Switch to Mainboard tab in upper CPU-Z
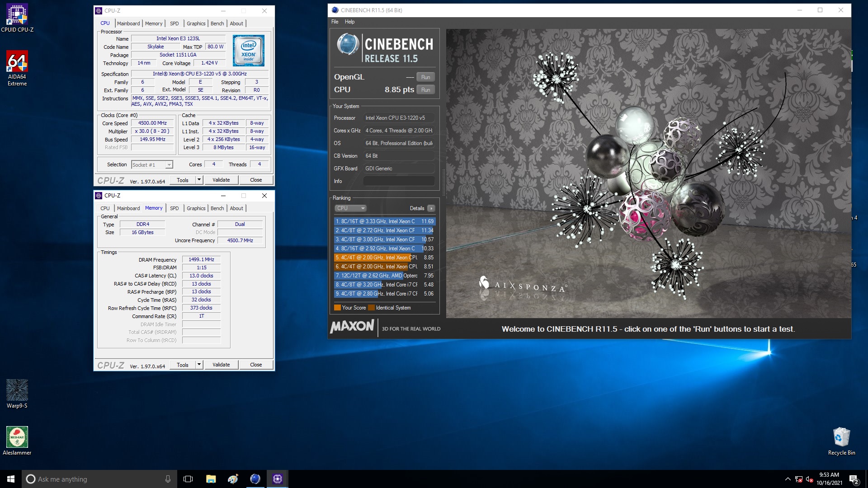868x488 pixels. [x=128, y=23]
